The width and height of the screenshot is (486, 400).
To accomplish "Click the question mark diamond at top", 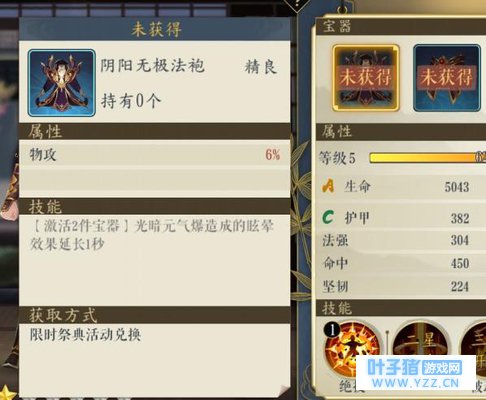I will click(x=297, y=4).
